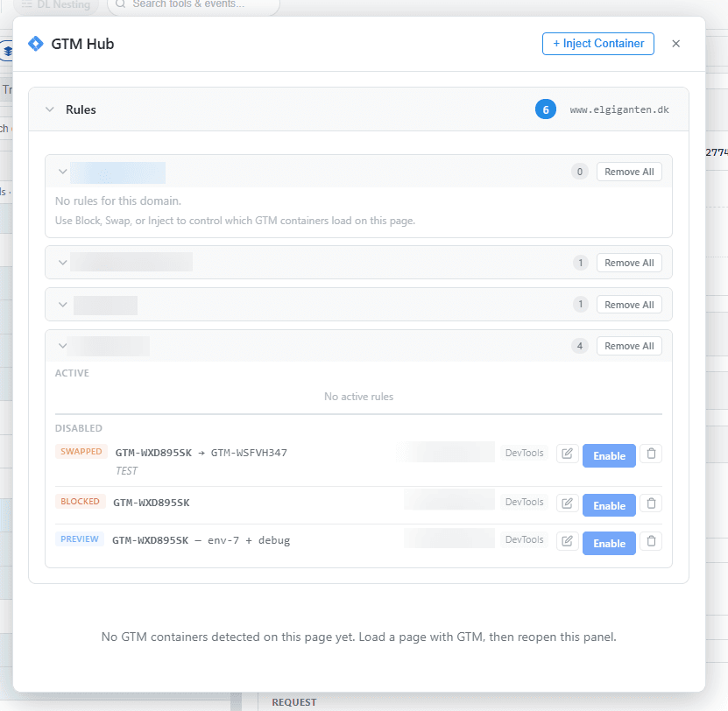Viewport: 728px width, 711px height.
Task: Click the PREVIEW tag label
Action: (80, 539)
